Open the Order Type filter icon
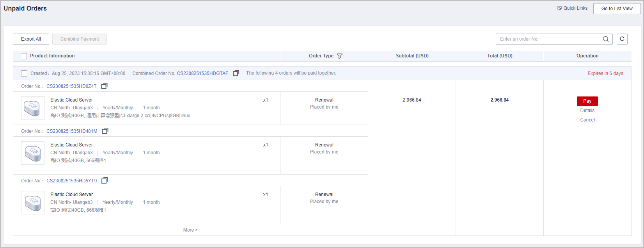The height and width of the screenshot is (248, 644). point(340,56)
